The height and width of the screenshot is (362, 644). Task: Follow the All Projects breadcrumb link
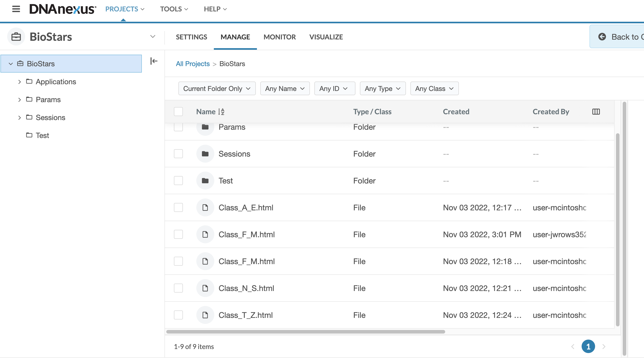(x=193, y=64)
